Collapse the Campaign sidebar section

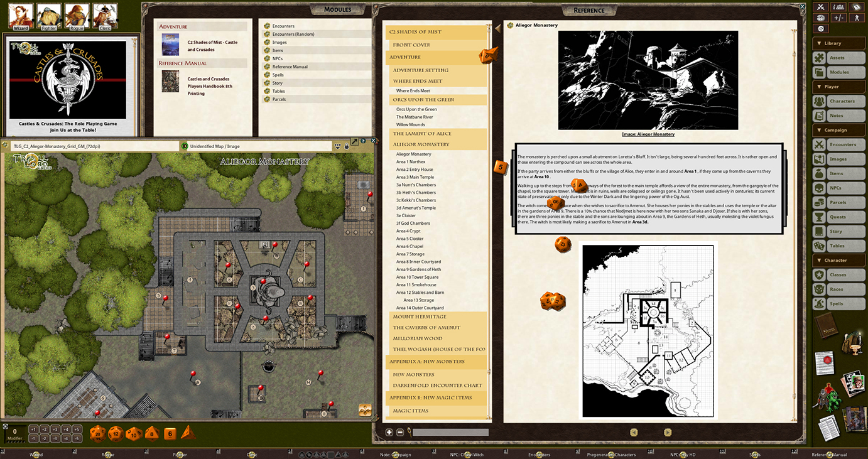coord(839,130)
